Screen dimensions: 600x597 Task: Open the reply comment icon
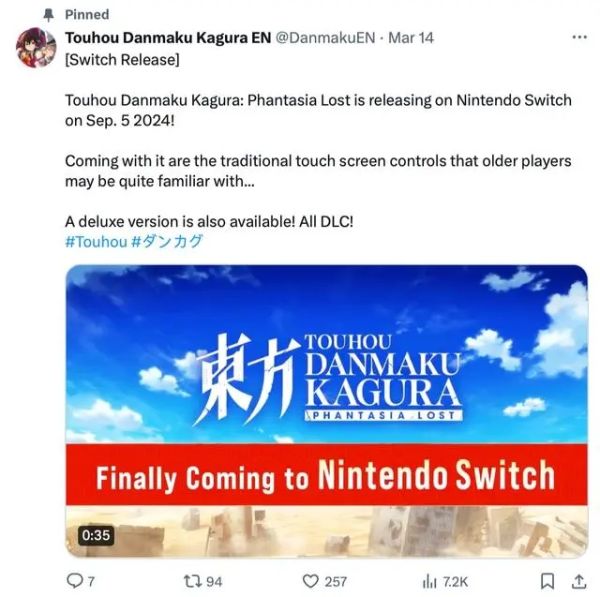pyautogui.click(x=75, y=581)
